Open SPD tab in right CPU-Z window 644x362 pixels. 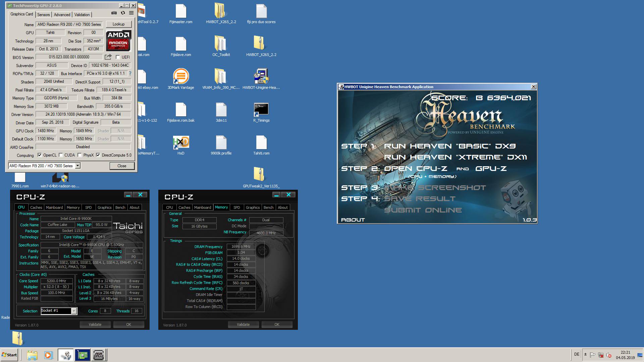pyautogui.click(x=236, y=207)
